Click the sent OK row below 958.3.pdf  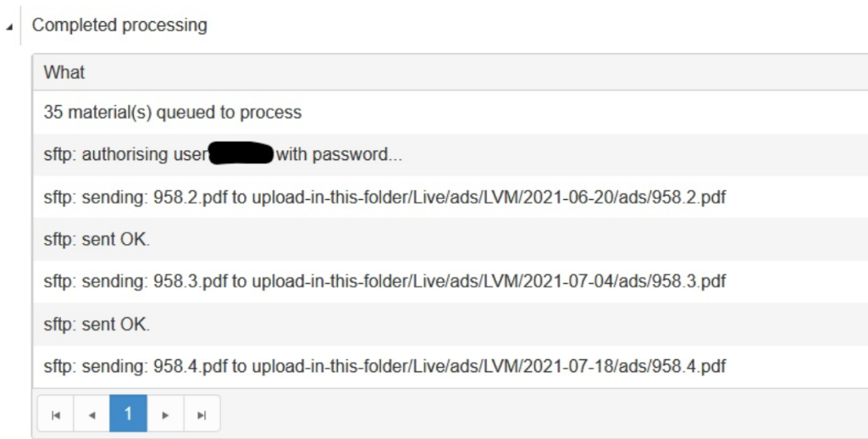pyautogui.click(x=97, y=325)
